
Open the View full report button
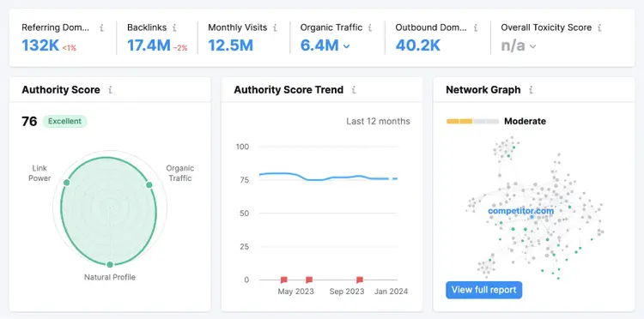coord(483,290)
